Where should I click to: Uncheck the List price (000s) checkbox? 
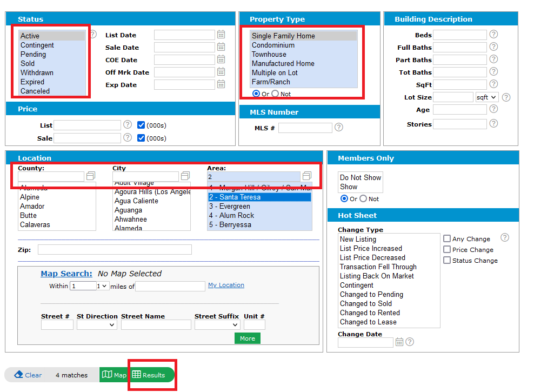point(141,125)
